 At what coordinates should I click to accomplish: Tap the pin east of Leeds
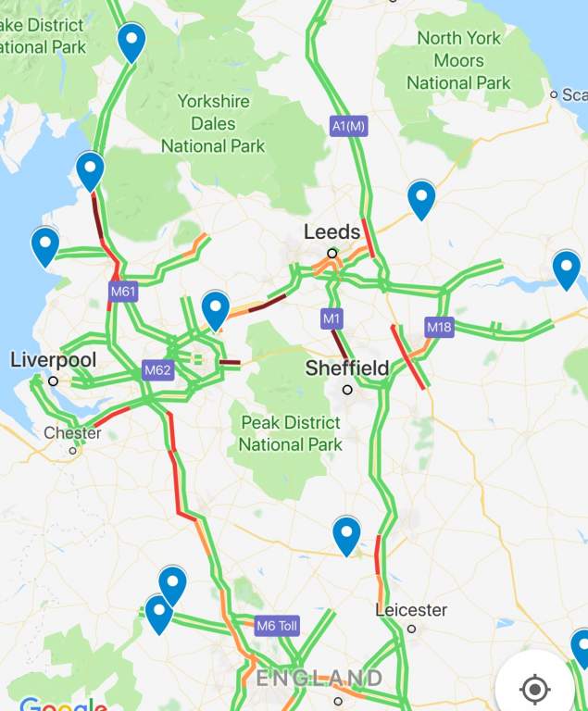(x=421, y=200)
